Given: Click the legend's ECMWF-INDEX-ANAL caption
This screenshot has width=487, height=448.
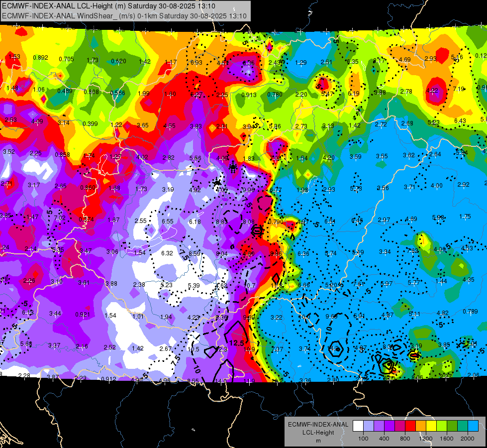Looking at the screenshot, I should point(318,425).
